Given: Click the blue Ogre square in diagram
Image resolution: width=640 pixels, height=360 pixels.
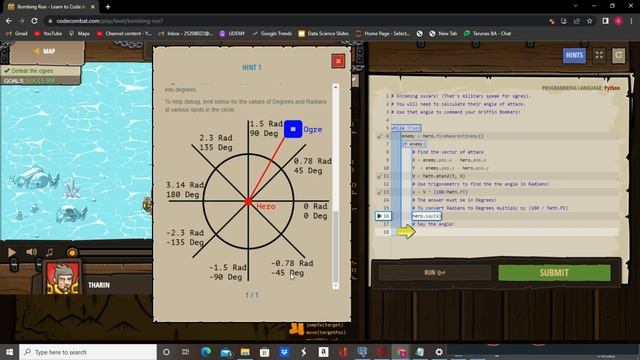Looking at the screenshot, I should pyautogui.click(x=293, y=129).
